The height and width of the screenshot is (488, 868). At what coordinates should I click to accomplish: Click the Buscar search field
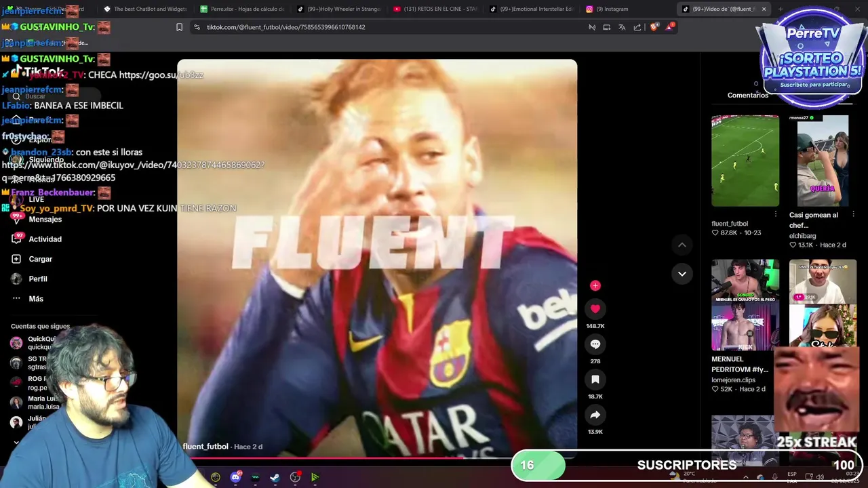54,96
